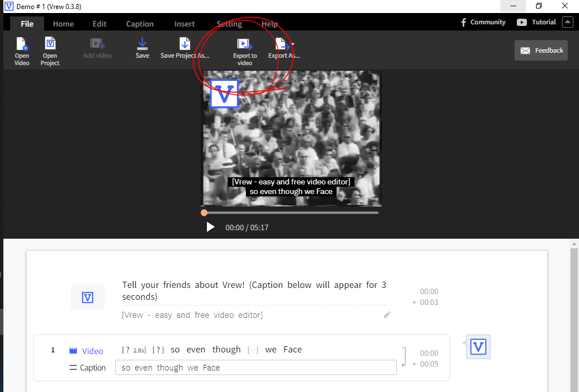
Task: Click the '[Vrew - easy and free video editor]' caption text
Action: 192,315
